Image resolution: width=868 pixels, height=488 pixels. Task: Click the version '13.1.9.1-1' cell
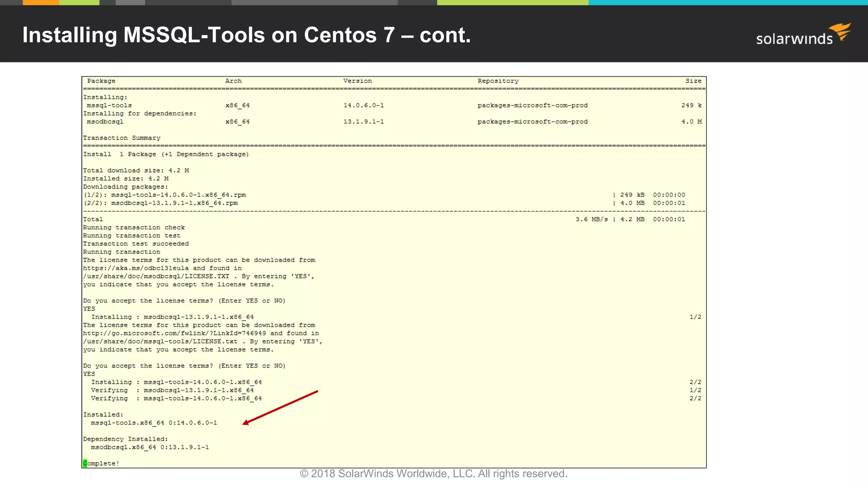[x=364, y=122]
